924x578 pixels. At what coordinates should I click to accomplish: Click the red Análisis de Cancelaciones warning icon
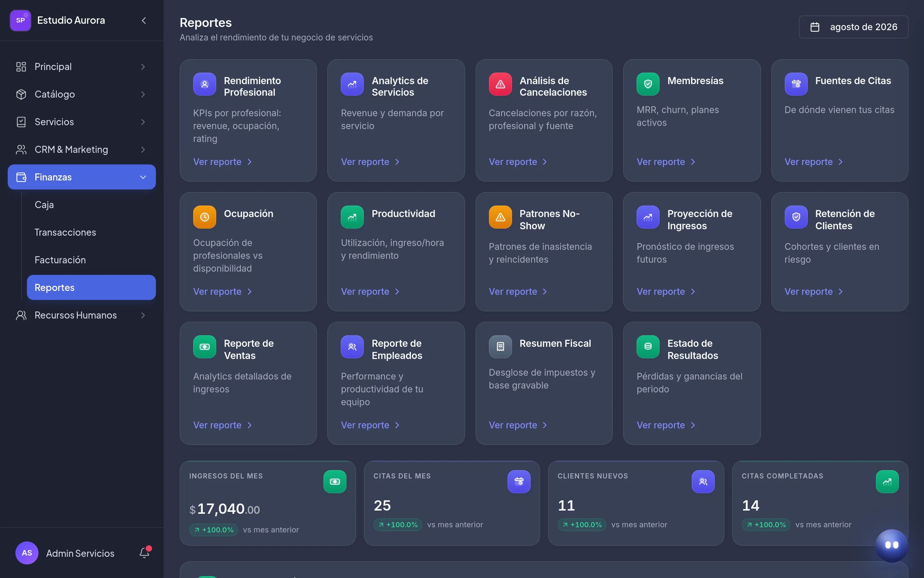pyautogui.click(x=500, y=84)
